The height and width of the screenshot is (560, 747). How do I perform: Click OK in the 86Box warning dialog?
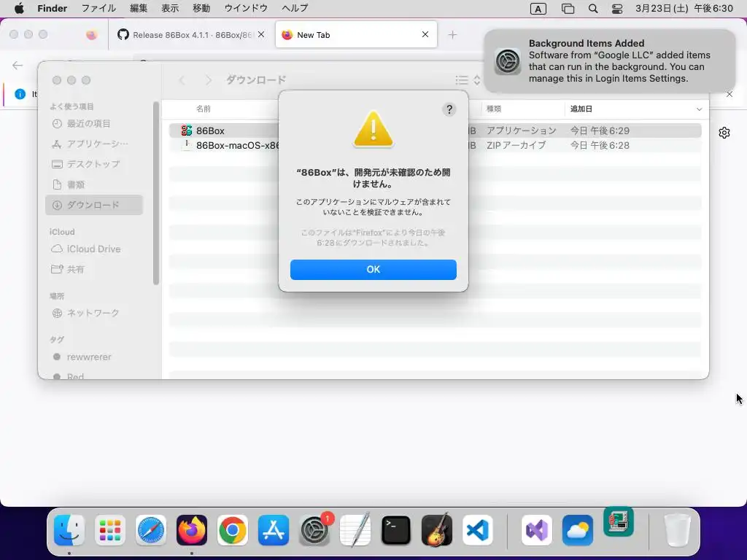coord(373,270)
